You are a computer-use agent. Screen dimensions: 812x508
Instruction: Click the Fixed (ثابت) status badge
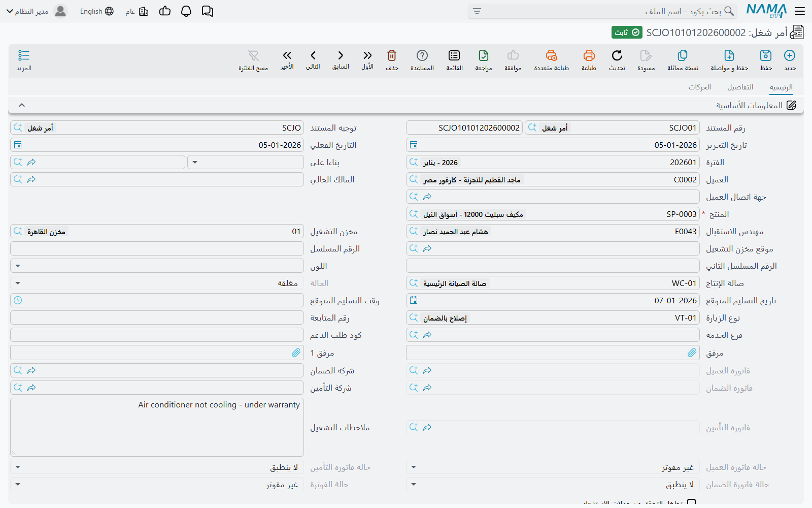click(627, 33)
